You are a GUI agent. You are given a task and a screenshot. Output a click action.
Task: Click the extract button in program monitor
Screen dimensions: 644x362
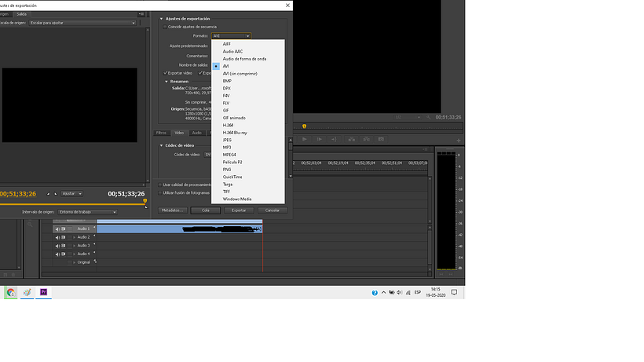366,139
